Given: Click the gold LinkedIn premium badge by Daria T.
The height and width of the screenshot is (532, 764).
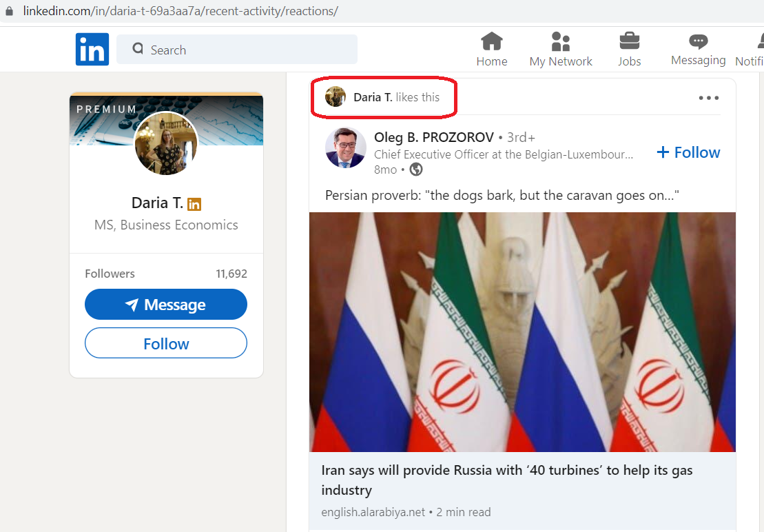Looking at the screenshot, I should click(x=194, y=204).
